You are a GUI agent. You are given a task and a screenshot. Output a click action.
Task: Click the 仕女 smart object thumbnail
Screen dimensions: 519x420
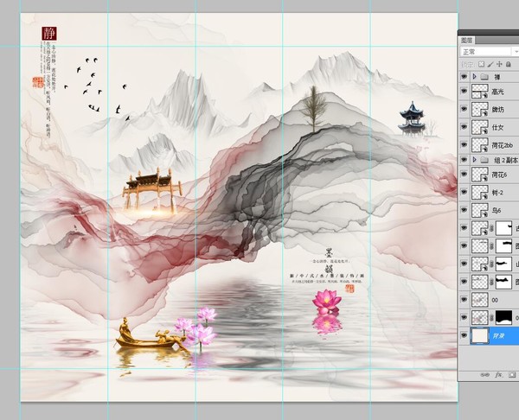pyautogui.click(x=479, y=127)
